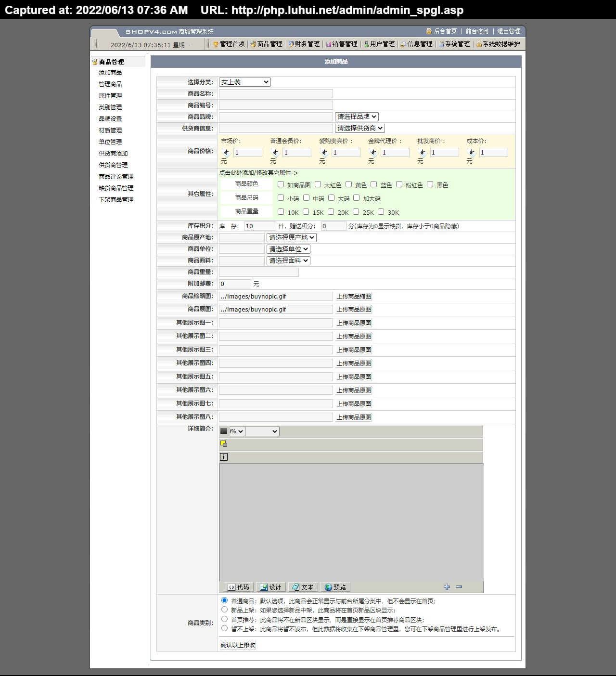Click the lines icon in the editor toolbar
This screenshot has height=676, width=616.
point(224,431)
